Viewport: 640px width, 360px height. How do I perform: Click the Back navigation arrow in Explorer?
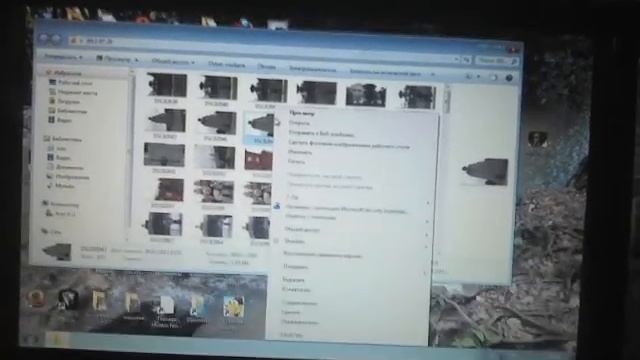coord(44,39)
